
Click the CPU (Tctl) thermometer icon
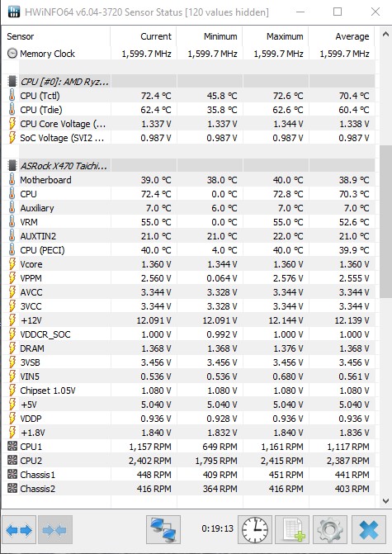pos(12,96)
